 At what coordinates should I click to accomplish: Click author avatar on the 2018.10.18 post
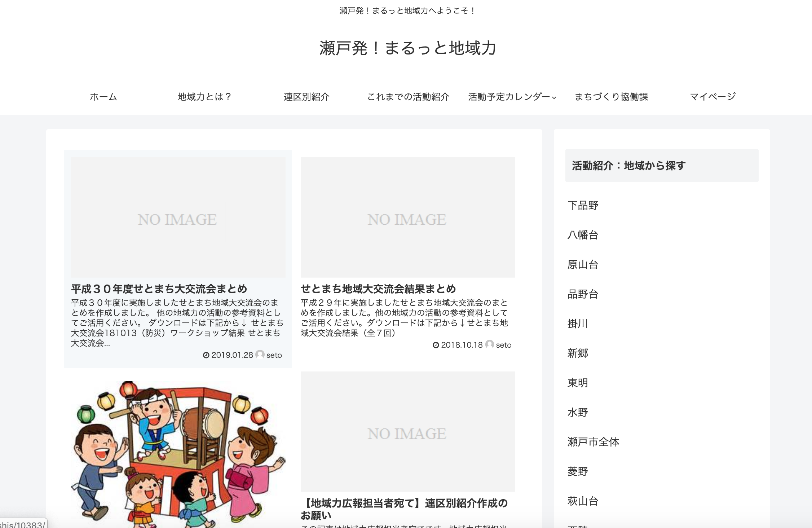[x=490, y=344]
